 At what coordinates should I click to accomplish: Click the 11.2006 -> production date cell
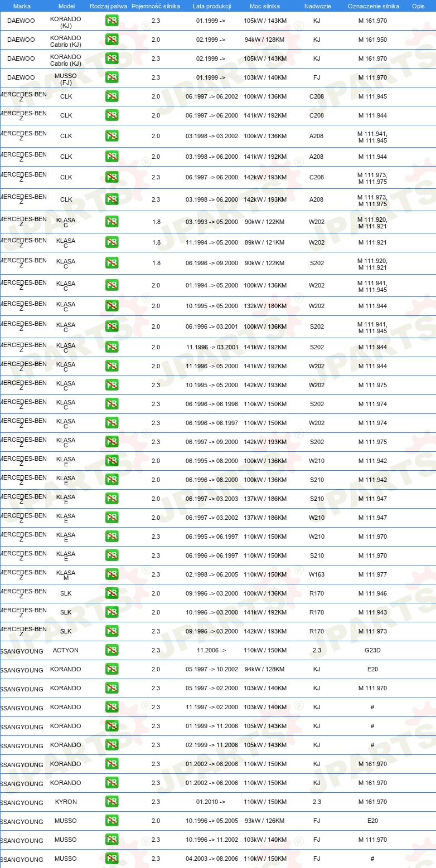pos(211,650)
